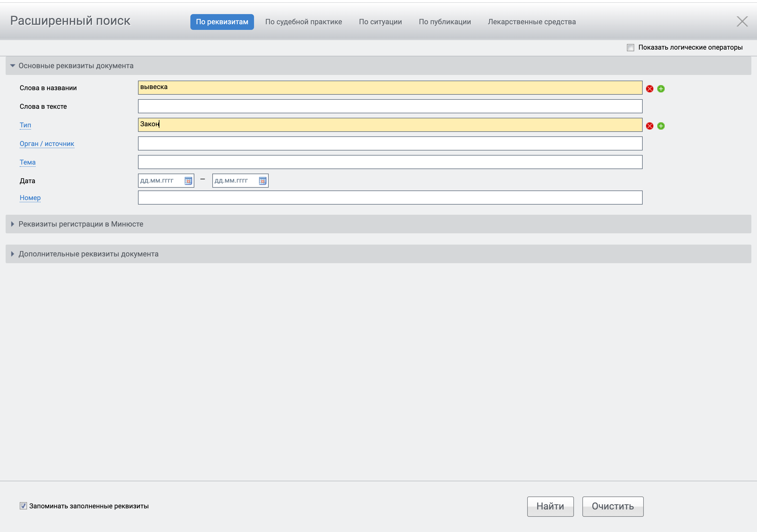The width and height of the screenshot is (757, 532).
Task: Switch to 'По судебной практике' tab
Action: (303, 22)
